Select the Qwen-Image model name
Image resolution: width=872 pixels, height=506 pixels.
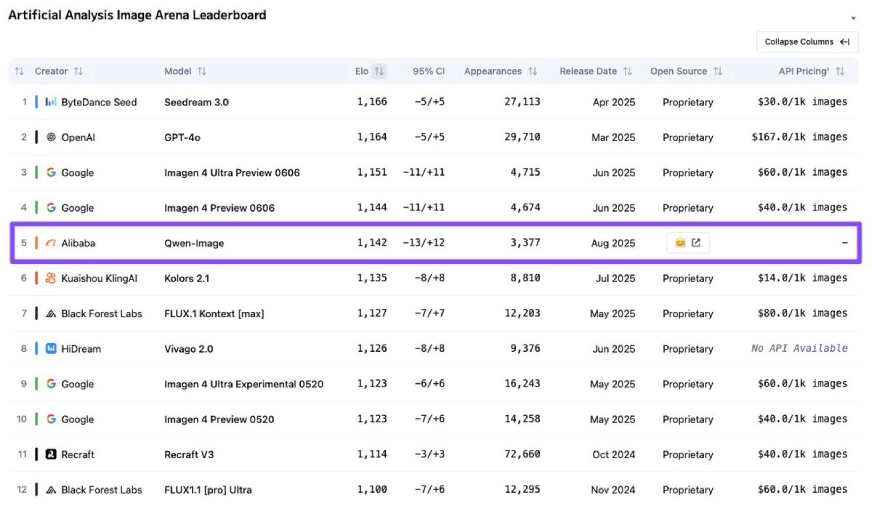(194, 243)
